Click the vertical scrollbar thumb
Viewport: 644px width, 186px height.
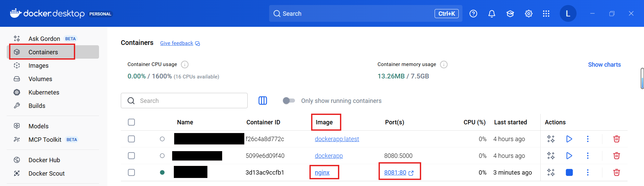pos(642,78)
